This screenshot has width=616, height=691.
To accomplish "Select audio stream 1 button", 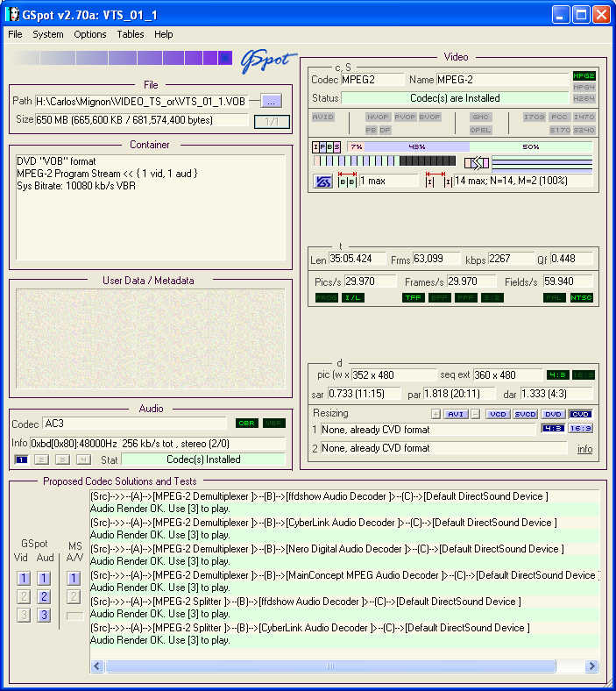I will click(x=21, y=460).
